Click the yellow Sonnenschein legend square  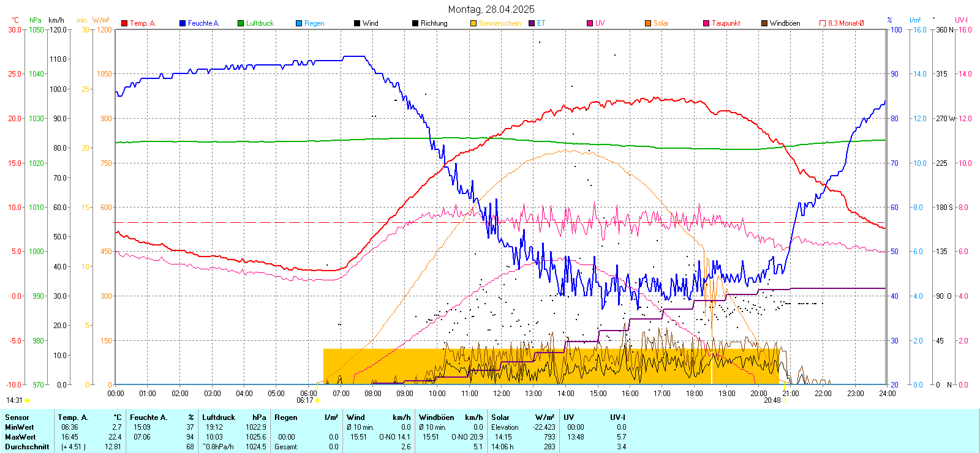tap(473, 23)
